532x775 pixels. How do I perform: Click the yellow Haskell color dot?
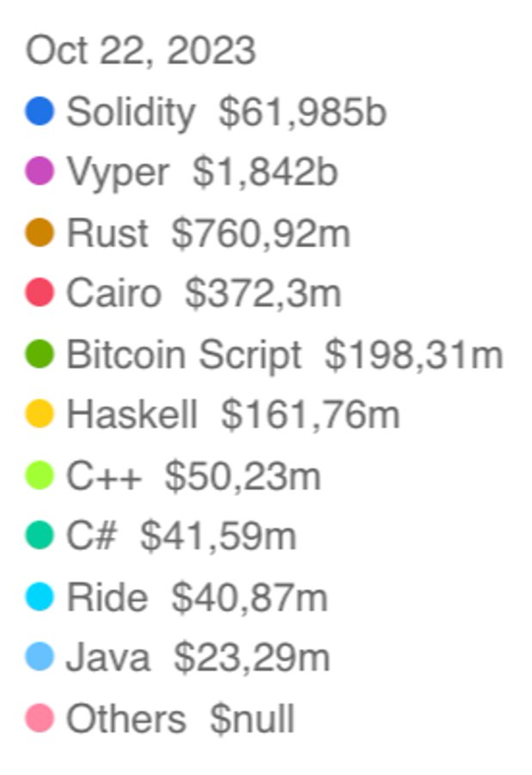tap(40, 414)
